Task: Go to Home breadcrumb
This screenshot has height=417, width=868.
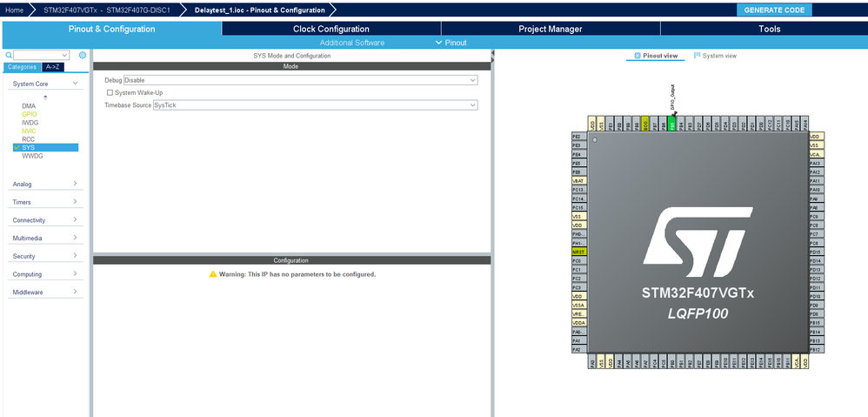Action: (x=15, y=10)
